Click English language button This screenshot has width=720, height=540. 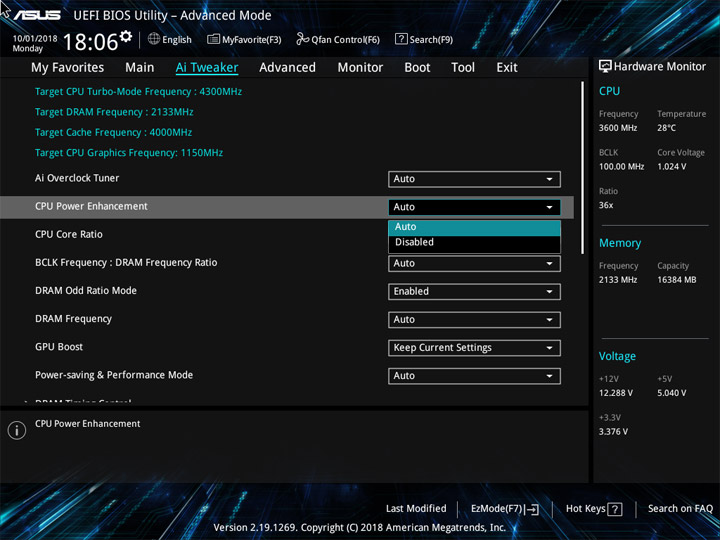coord(170,39)
